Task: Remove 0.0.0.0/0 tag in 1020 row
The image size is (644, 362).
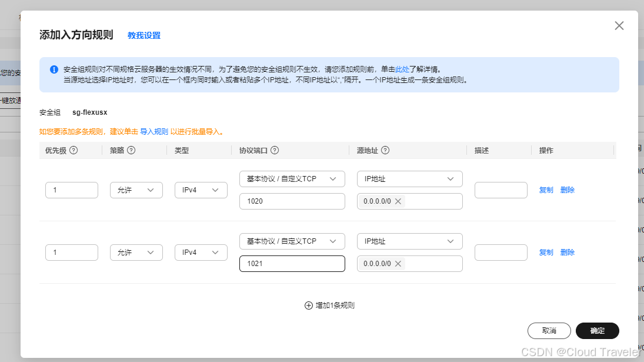Action: 398,201
